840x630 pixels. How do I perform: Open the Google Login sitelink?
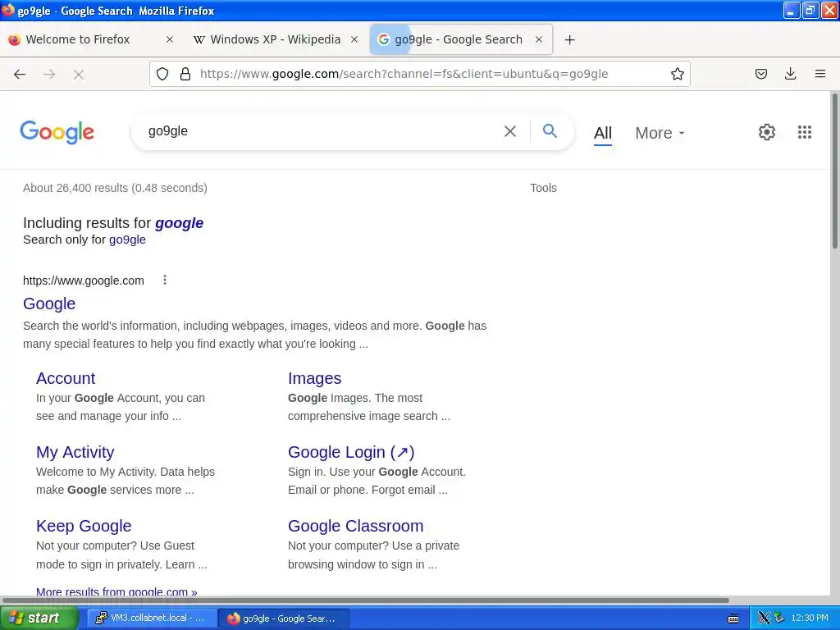click(351, 452)
